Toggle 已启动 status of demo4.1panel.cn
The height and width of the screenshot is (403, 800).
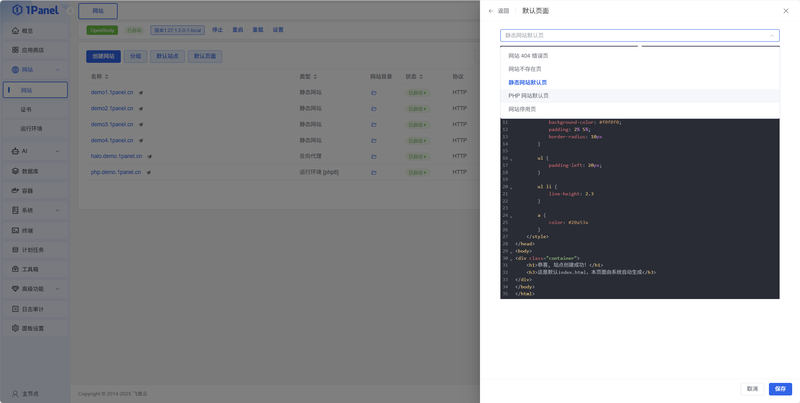click(x=417, y=141)
